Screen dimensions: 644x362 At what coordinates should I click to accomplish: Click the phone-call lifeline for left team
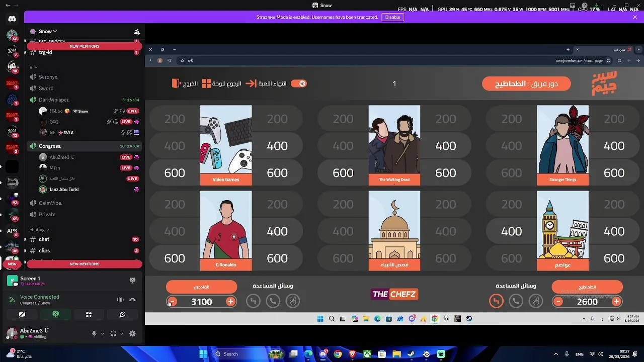click(x=273, y=301)
